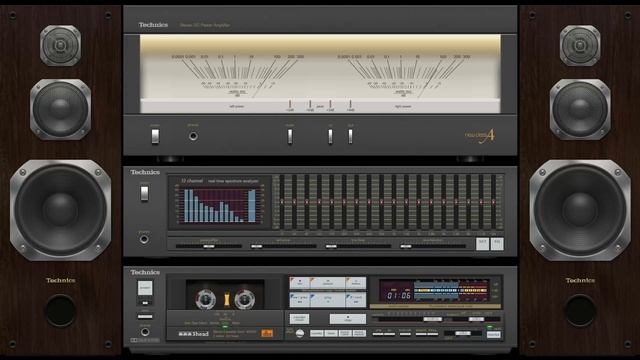Click the left speaker's midrange driver
Image resolution: width=640 pixels, height=360 pixels.
[60, 109]
